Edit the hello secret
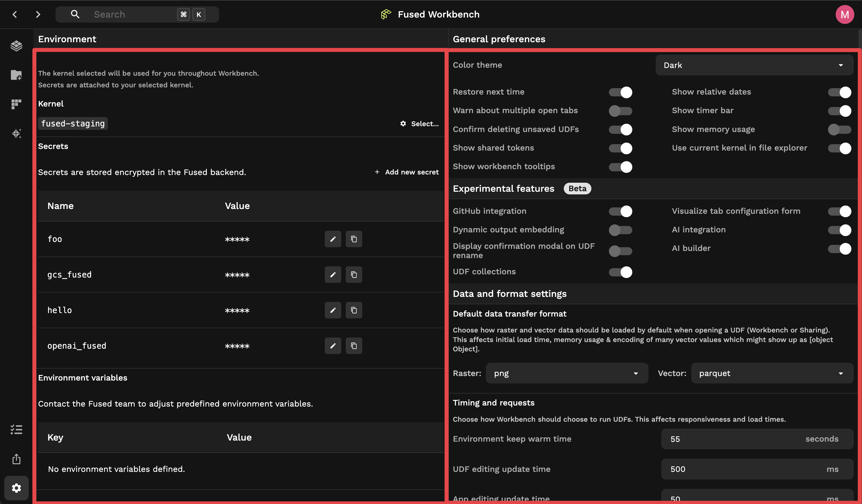The image size is (862, 504). click(x=333, y=310)
